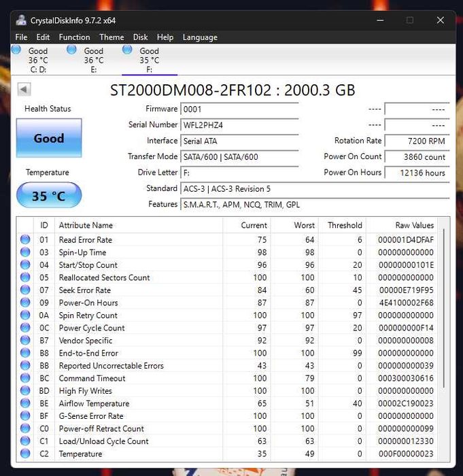The width and height of the screenshot is (463, 476).
Task: Open the Theme menu
Action: pos(112,37)
